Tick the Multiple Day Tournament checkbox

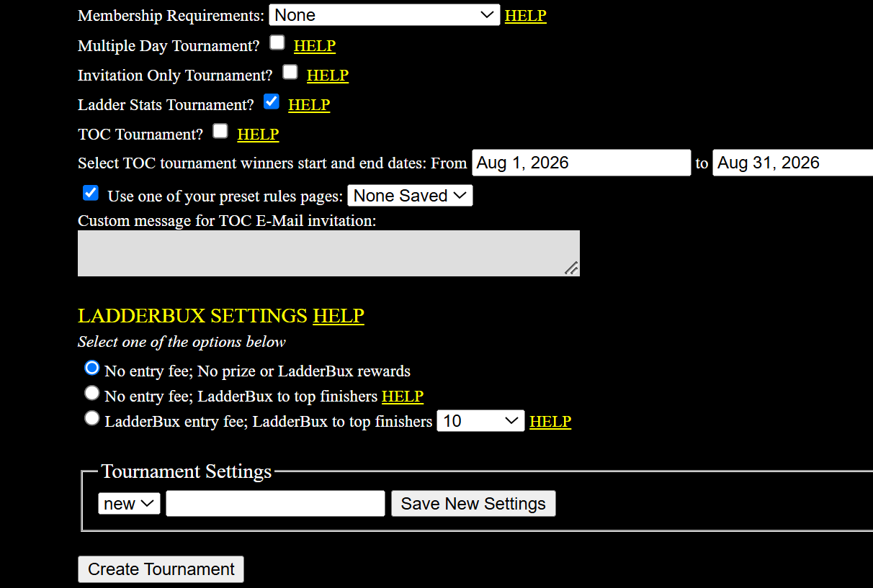click(277, 42)
